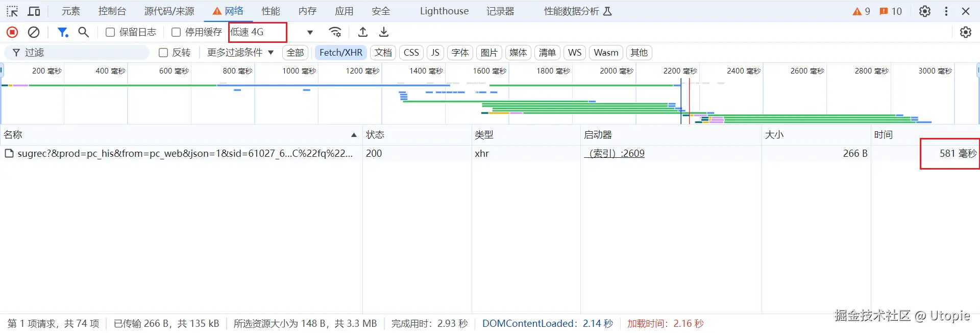
Task: Open the DevTools three-dot menu
Action: [x=946, y=11]
